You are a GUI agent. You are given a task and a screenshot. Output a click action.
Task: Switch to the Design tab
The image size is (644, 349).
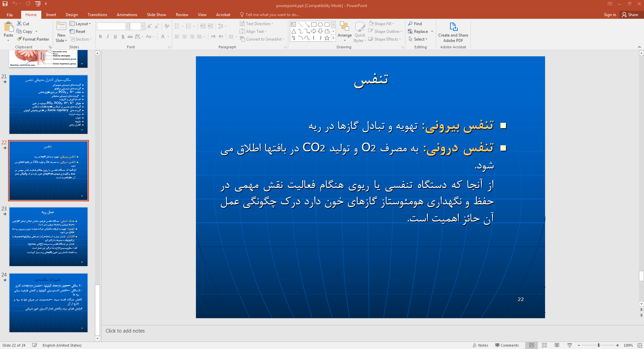click(71, 15)
